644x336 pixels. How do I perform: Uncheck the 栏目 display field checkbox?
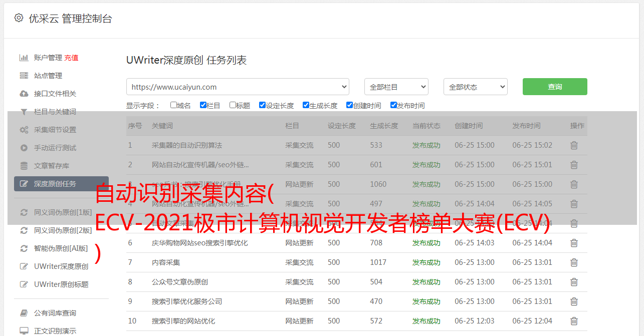203,105
